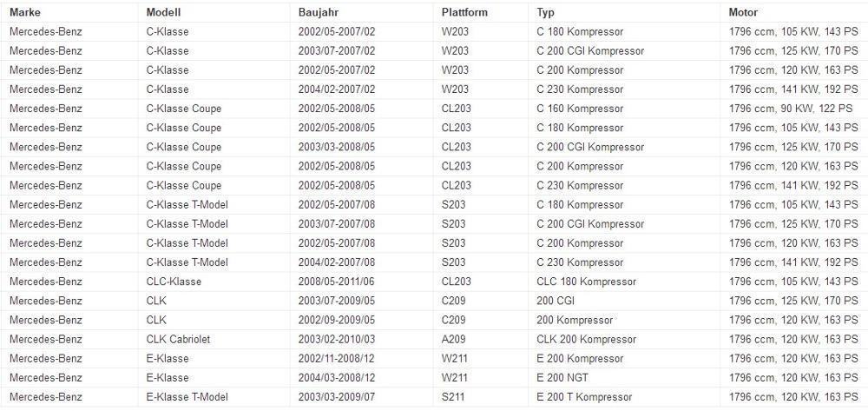The height and width of the screenshot is (411, 868).
Task: Click the S211 platform cell
Action: tap(454, 397)
